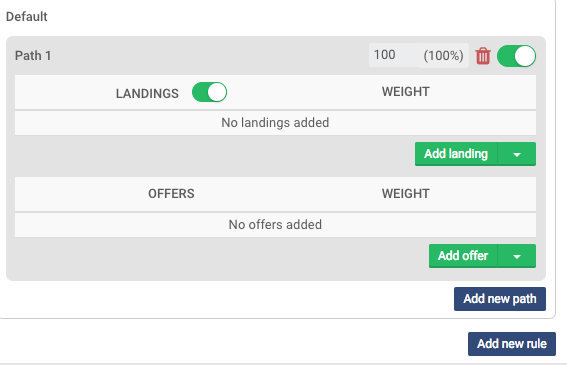Delete Path 1 using the red trash icon
The height and width of the screenshot is (365, 567).
(483, 56)
